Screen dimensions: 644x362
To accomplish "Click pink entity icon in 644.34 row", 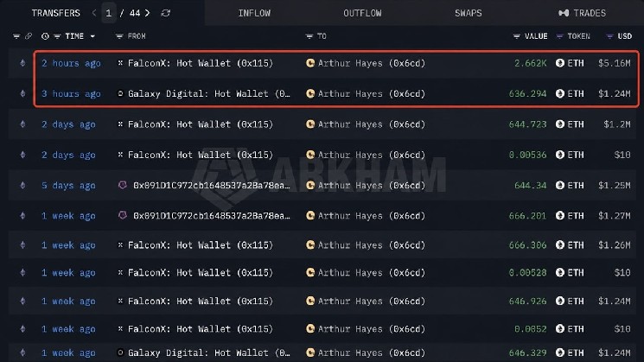I will (x=123, y=185).
